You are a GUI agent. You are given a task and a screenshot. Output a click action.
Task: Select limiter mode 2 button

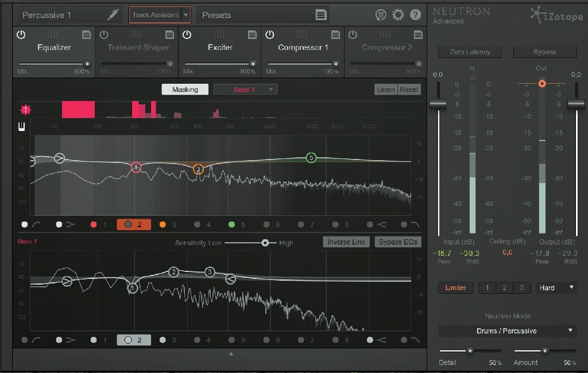click(x=504, y=288)
